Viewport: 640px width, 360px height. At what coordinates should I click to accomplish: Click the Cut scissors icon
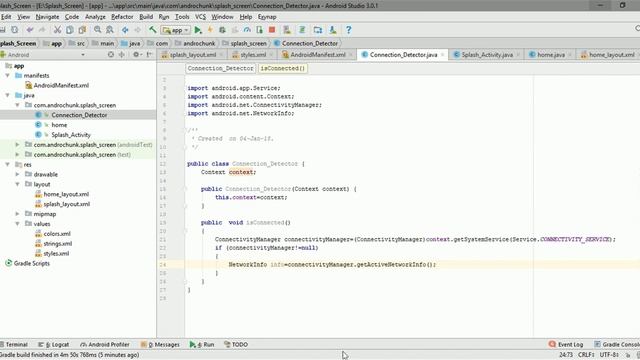point(58,30)
